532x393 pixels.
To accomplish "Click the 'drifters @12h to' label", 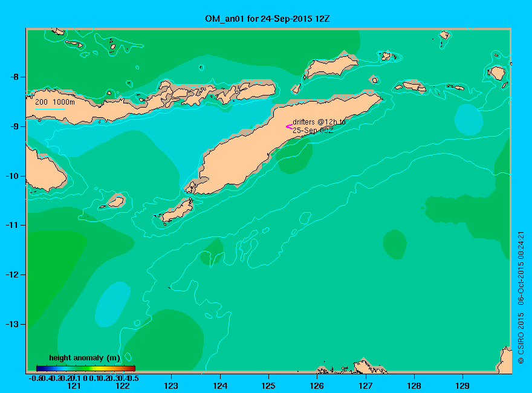I will click(319, 122).
